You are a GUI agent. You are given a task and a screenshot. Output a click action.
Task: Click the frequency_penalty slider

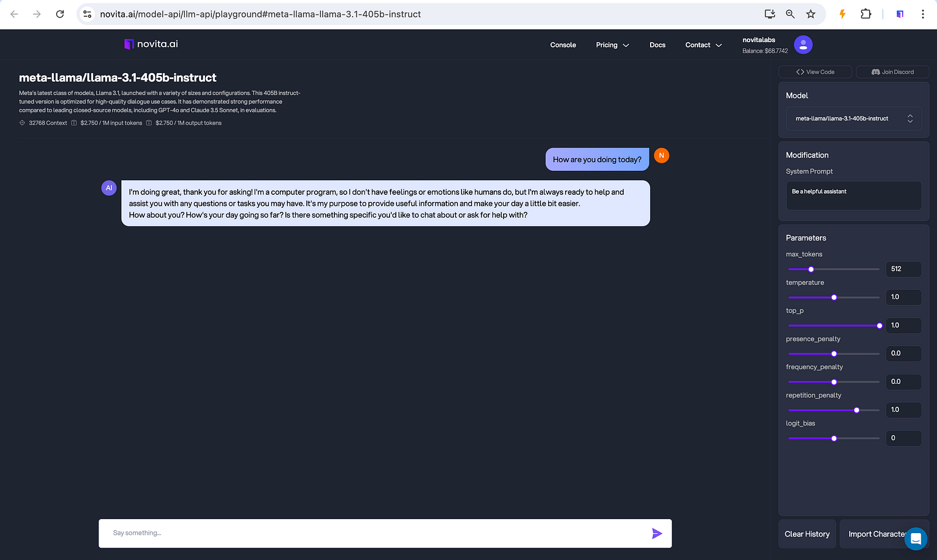tap(833, 382)
